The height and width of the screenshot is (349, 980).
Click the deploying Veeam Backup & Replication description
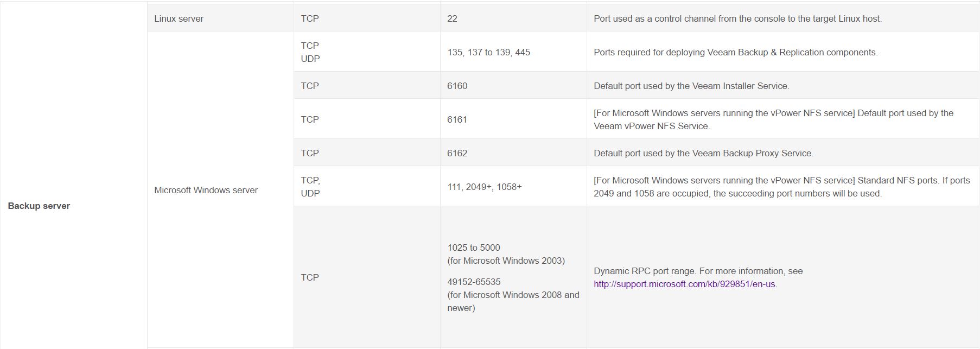[x=735, y=52]
